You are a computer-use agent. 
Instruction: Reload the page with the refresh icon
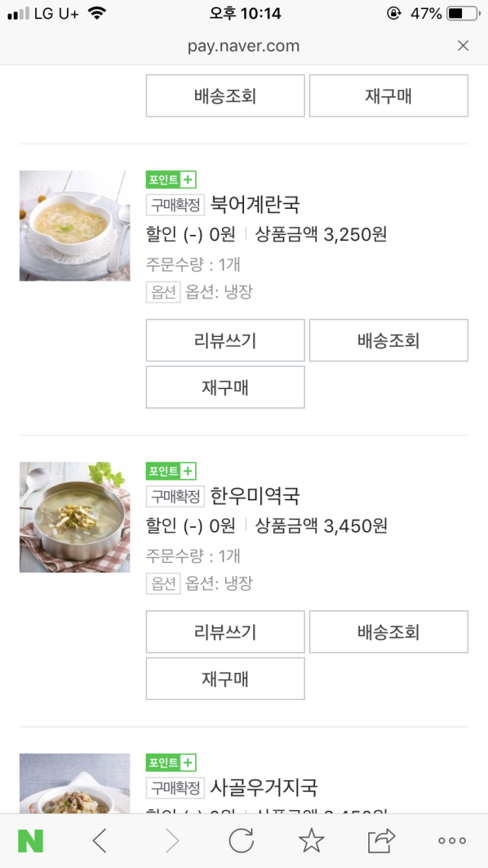(x=241, y=841)
